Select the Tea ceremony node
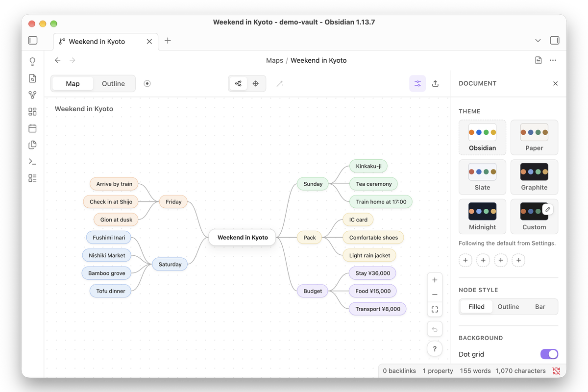This screenshot has width=588, height=392. pos(374,184)
